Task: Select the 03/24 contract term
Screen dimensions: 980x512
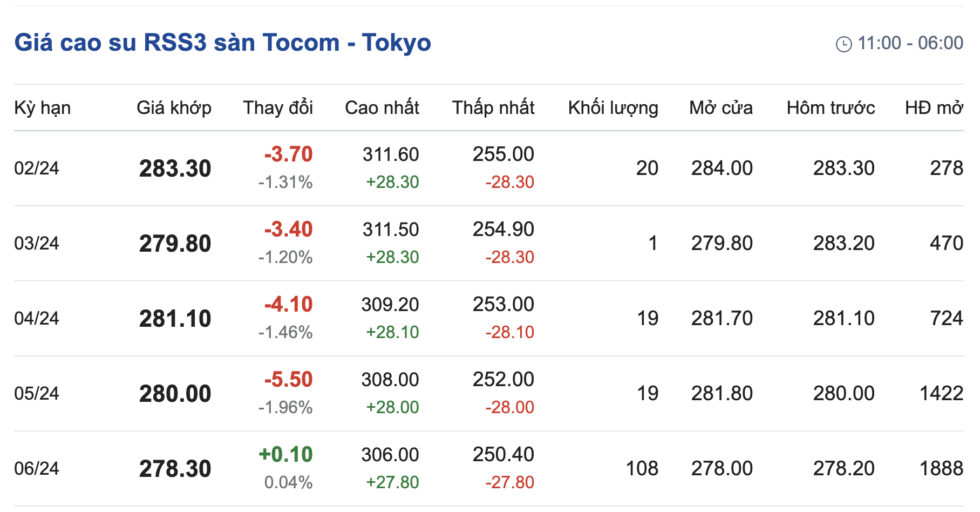Action: coord(37,244)
